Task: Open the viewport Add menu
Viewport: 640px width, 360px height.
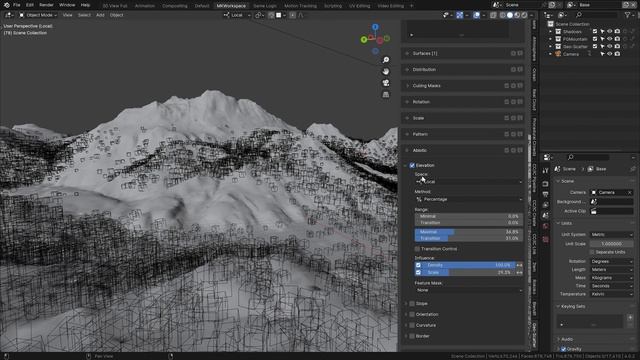Action: [x=100, y=15]
